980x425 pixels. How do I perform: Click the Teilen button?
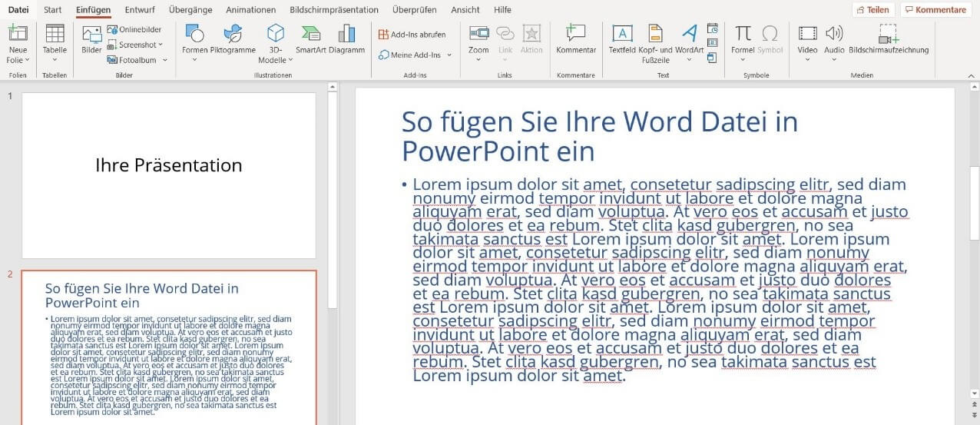pos(873,10)
